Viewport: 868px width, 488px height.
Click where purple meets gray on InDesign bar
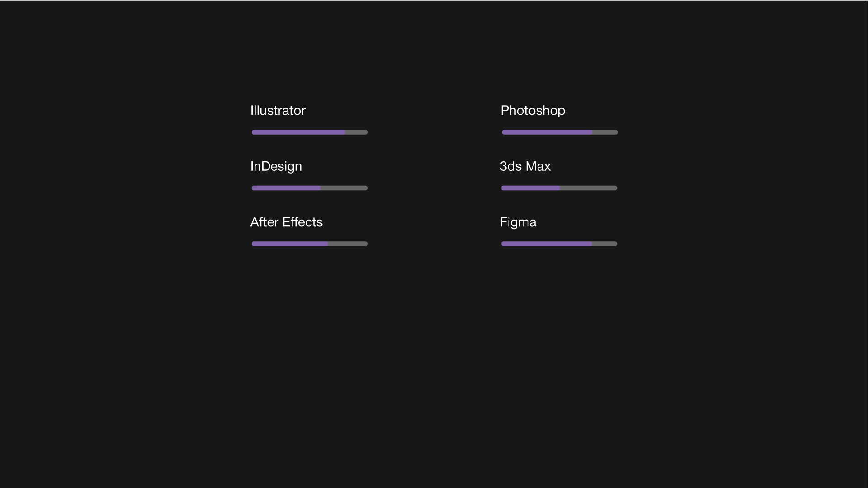[x=320, y=188]
